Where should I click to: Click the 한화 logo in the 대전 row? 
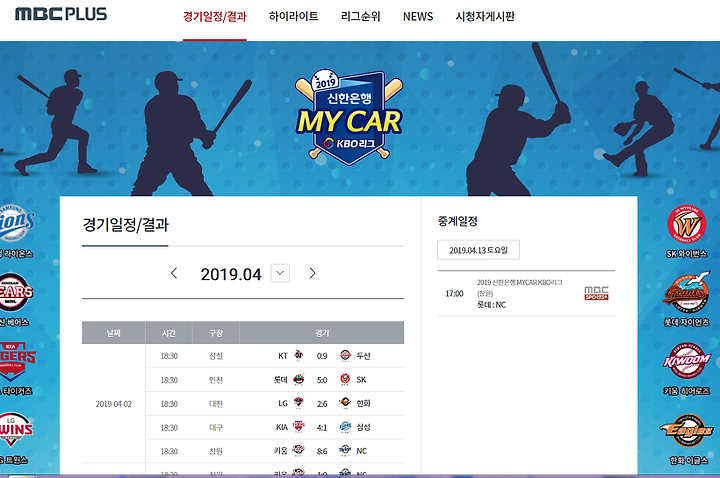(x=345, y=403)
